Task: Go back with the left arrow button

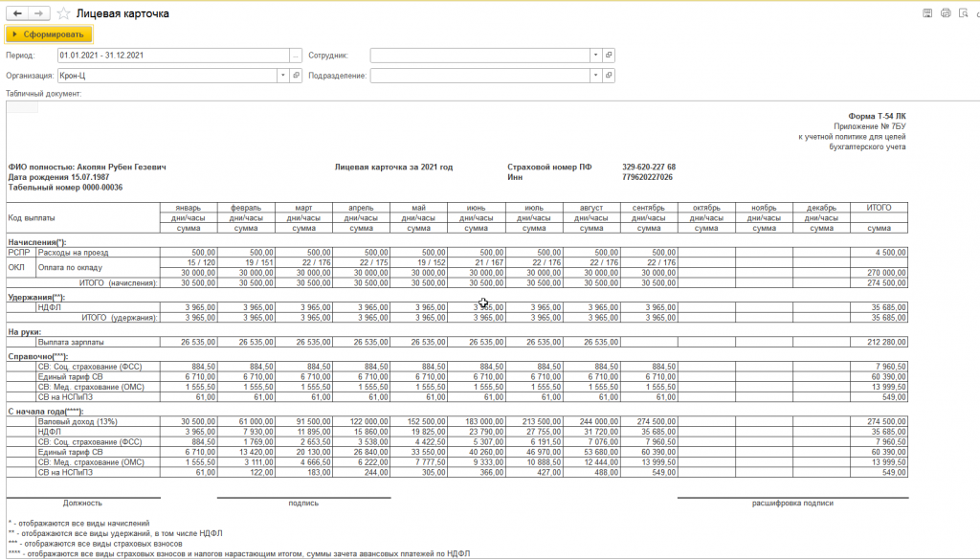Action: point(17,13)
